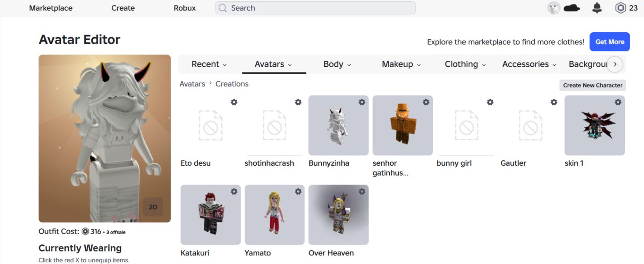Open the Create menu
644x264 pixels.
[123, 8]
